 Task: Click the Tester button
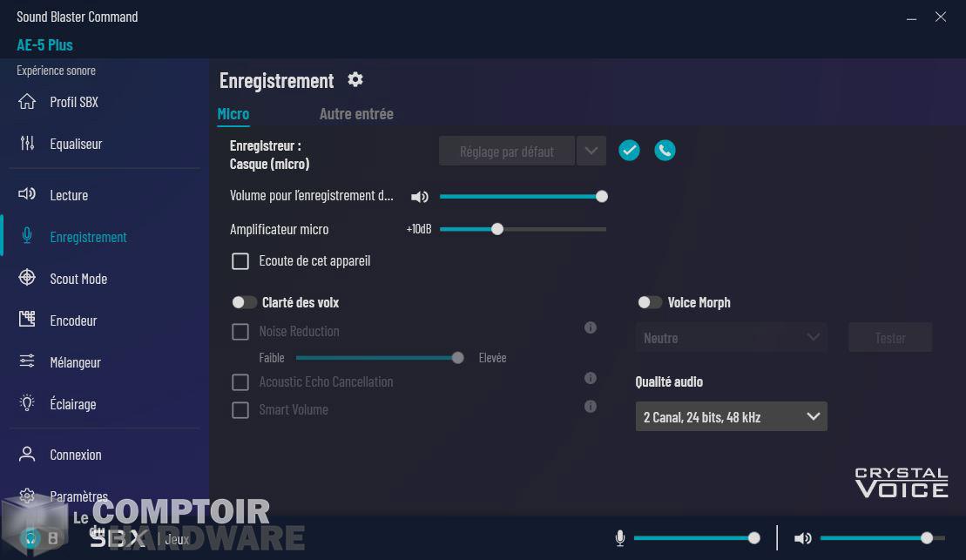coord(890,338)
